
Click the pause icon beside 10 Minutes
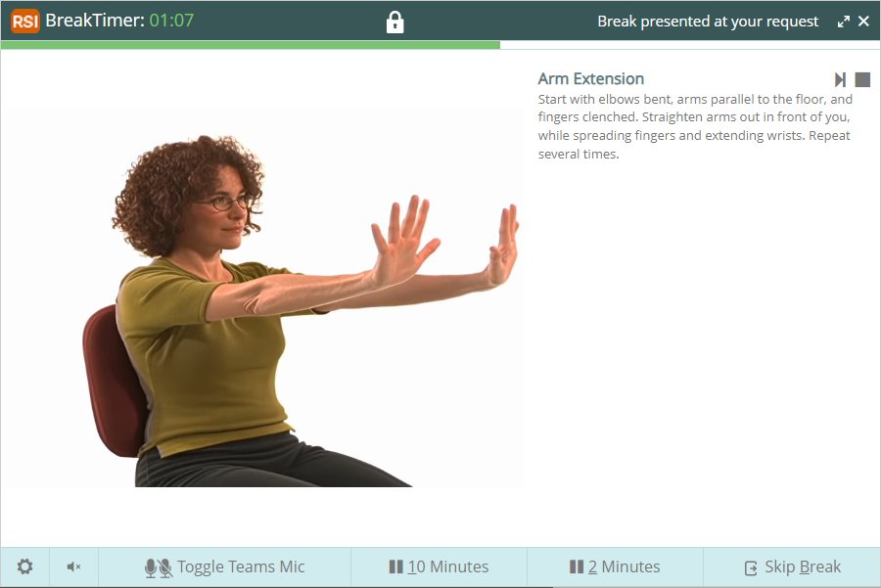[396, 566]
